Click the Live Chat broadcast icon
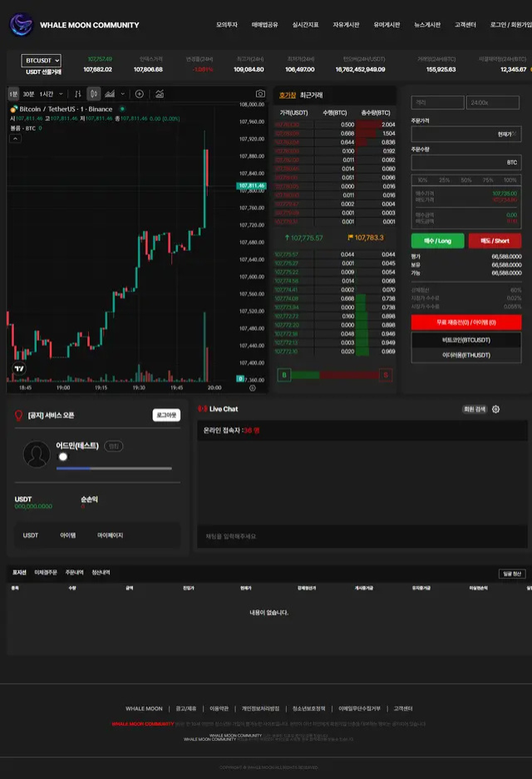The image size is (532, 779). tap(202, 409)
